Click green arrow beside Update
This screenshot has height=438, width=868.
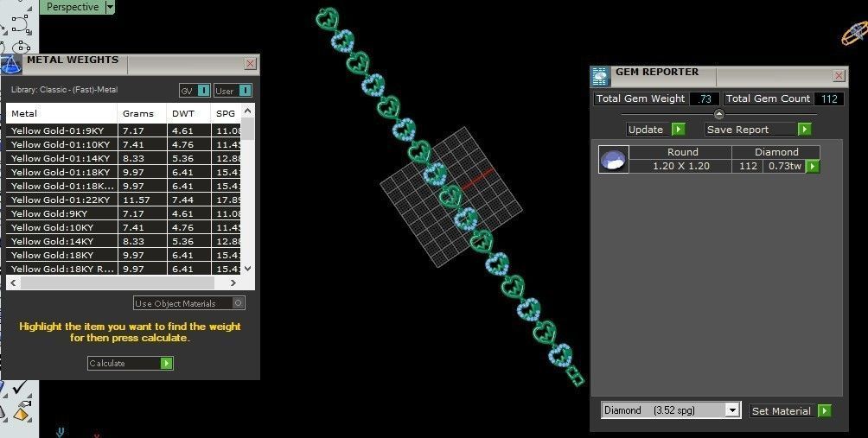[x=678, y=130]
